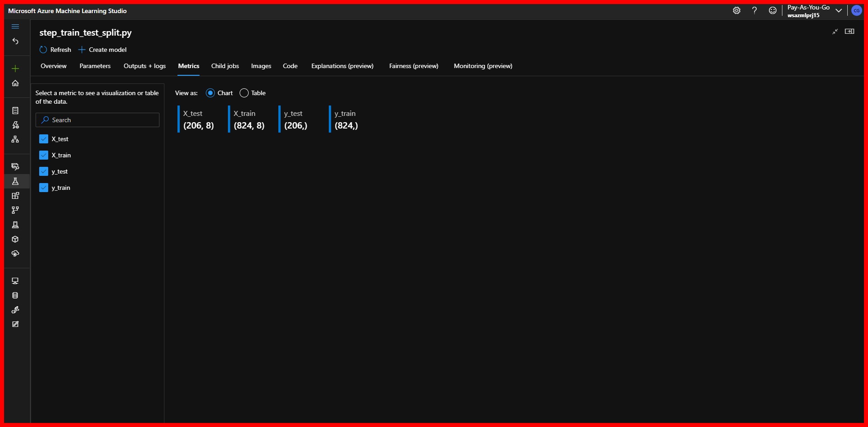This screenshot has height=427, width=868.
Task: Click the metric Search input field
Action: pyautogui.click(x=97, y=120)
